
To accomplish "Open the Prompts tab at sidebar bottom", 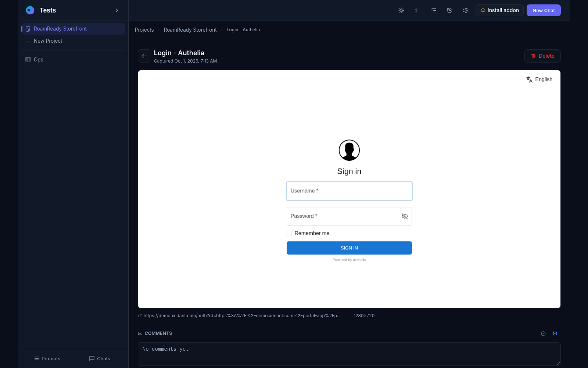I will 47,358.
